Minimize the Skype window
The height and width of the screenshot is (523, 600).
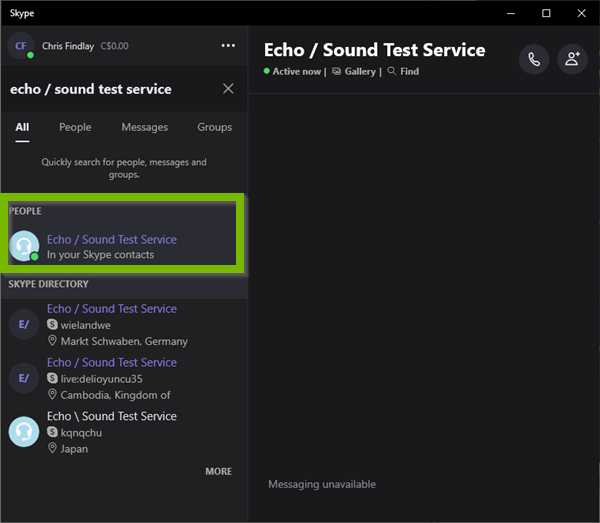click(x=511, y=13)
